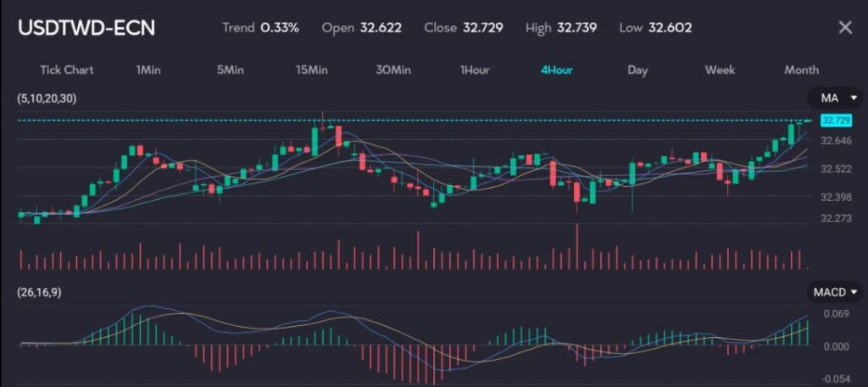Switch chart to Day view
Image resolution: width=868 pixels, height=387 pixels.
(637, 69)
